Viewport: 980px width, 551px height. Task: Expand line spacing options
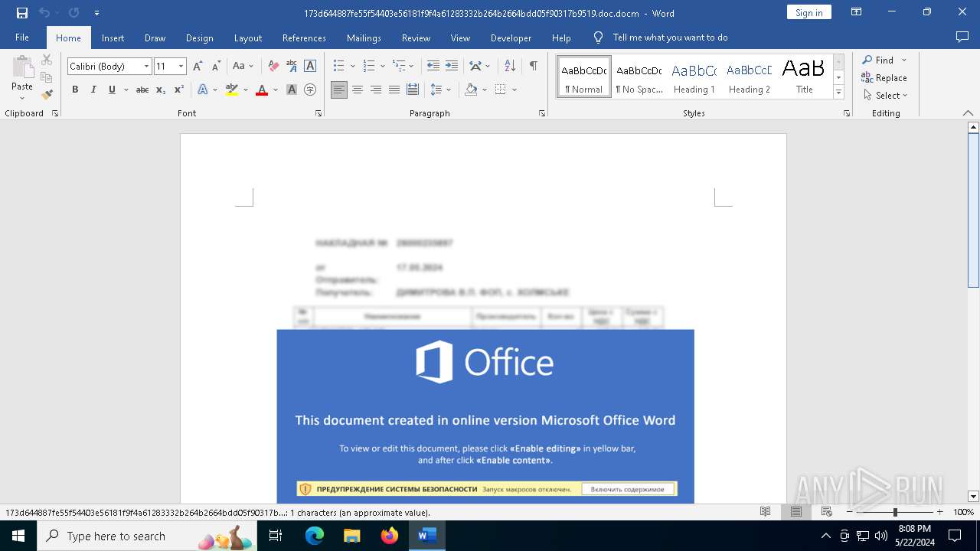pyautogui.click(x=449, y=90)
